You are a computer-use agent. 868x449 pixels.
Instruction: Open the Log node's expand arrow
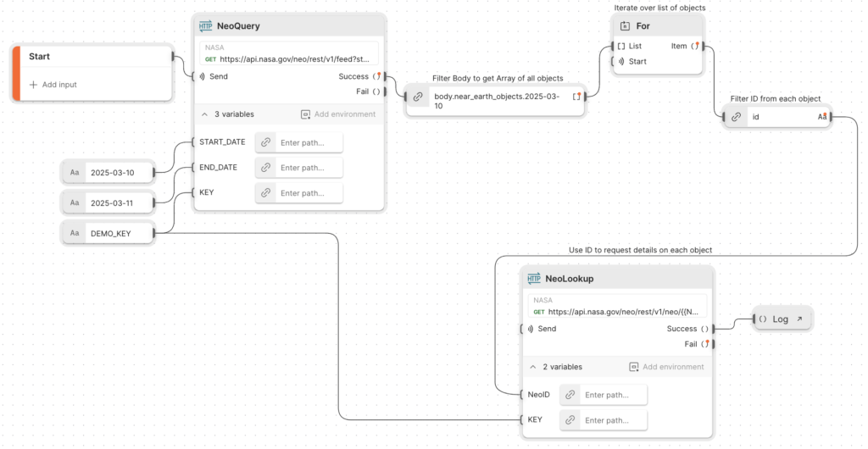point(799,319)
